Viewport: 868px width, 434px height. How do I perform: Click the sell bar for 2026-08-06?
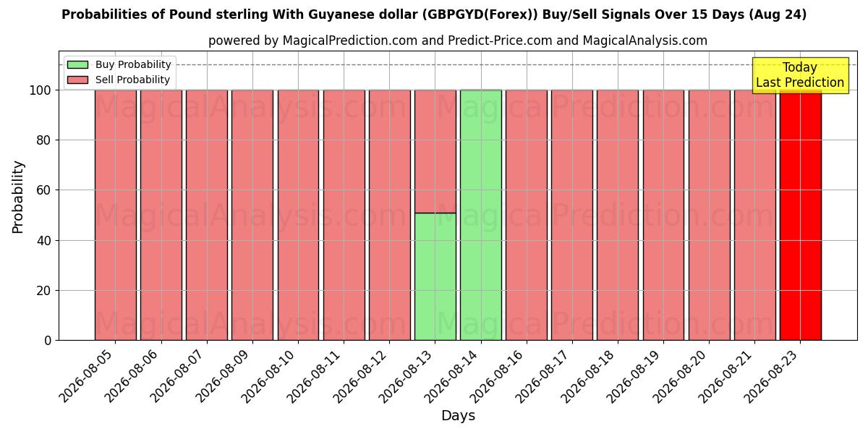coord(161,215)
